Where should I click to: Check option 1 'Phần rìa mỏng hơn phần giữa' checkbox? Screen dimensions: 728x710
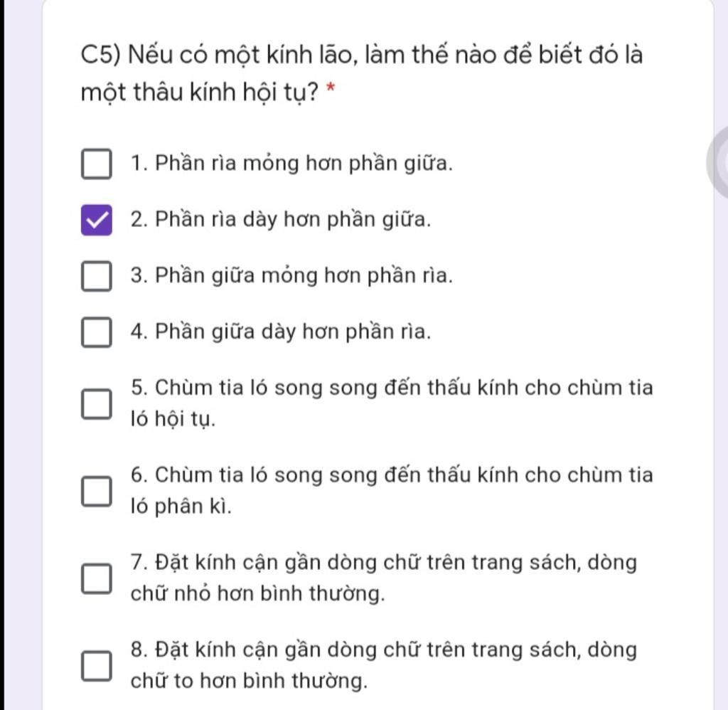click(x=97, y=164)
